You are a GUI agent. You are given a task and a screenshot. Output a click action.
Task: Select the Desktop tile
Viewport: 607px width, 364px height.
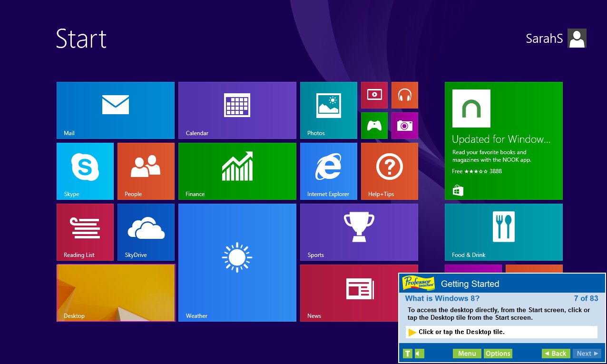pos(116,293)
